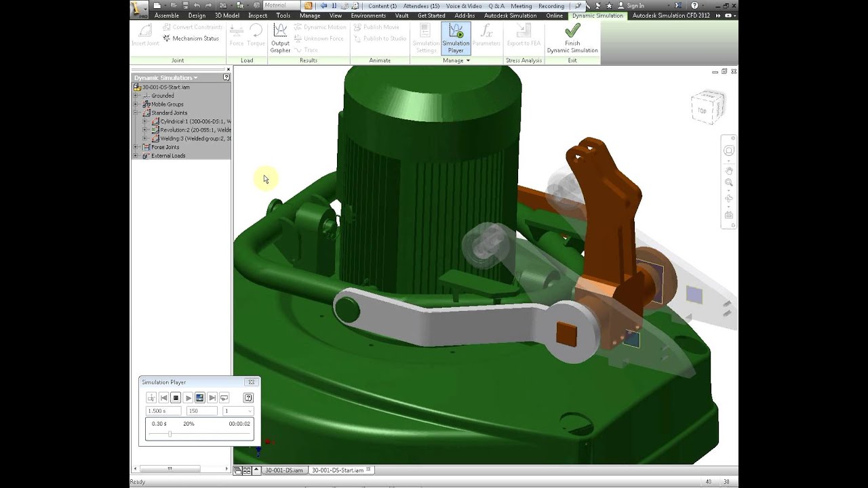Viewport: 868px width, 488px height.
Task: Open the Manage panel dropdown arrow
Action: pyautogui.click(x=468, y=60)
